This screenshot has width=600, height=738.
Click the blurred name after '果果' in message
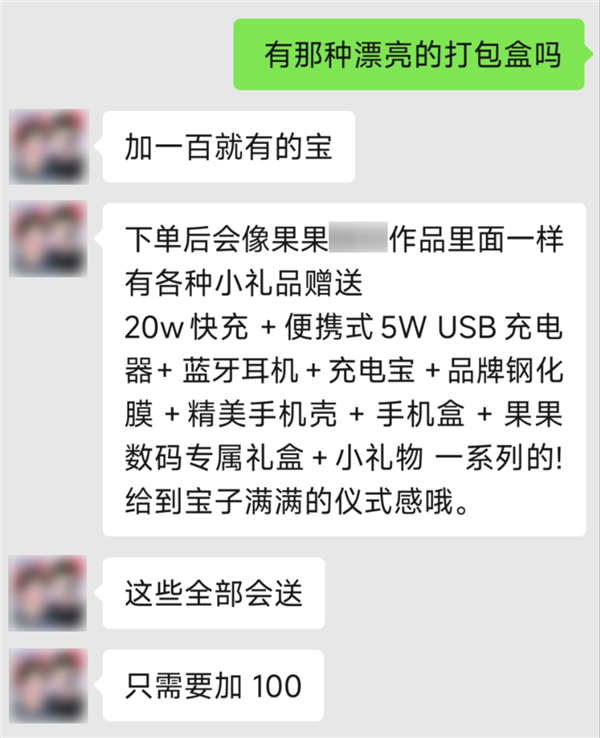tap(358, 238)
